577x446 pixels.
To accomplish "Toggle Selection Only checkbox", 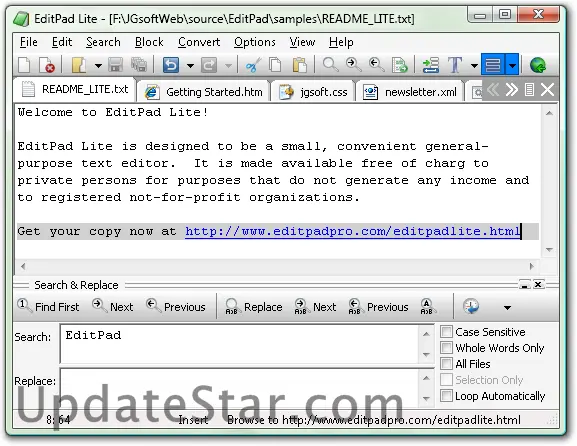I will [x=446, y=379].
